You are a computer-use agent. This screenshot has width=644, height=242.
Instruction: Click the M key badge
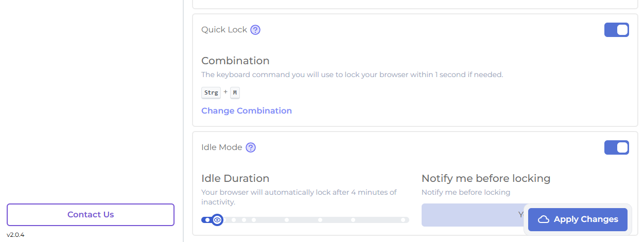(x=235, y=92)
